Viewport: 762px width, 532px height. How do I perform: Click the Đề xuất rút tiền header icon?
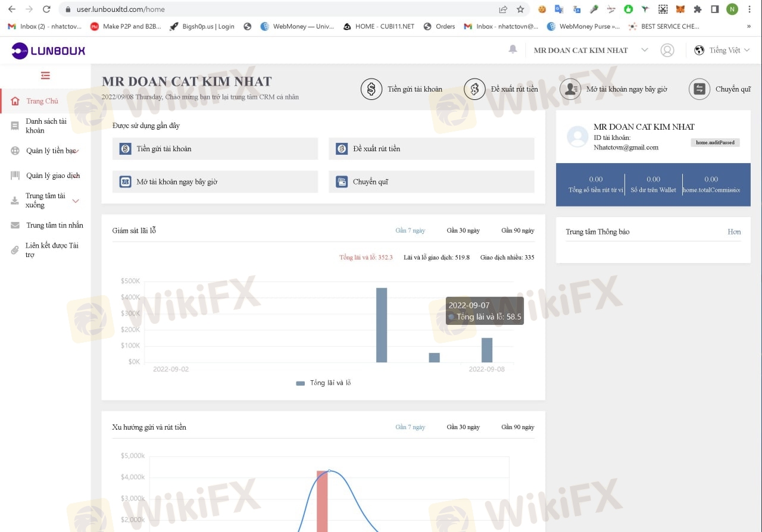point(474,89)
